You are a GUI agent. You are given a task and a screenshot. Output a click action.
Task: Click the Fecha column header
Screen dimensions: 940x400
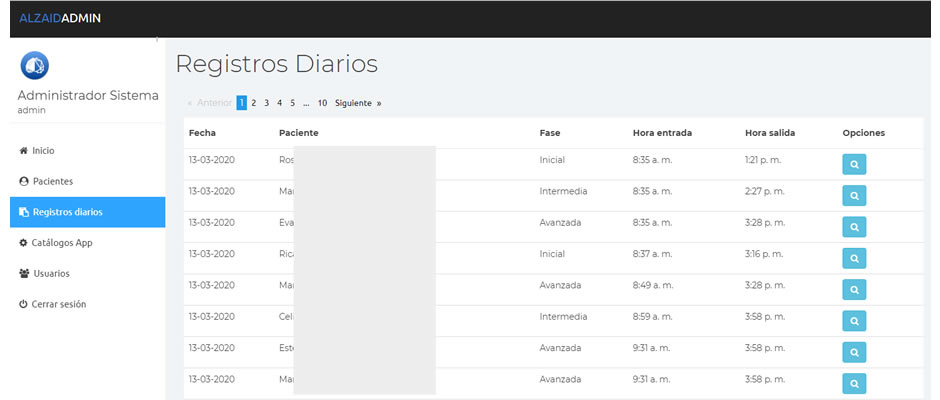(x=202, y=133)
